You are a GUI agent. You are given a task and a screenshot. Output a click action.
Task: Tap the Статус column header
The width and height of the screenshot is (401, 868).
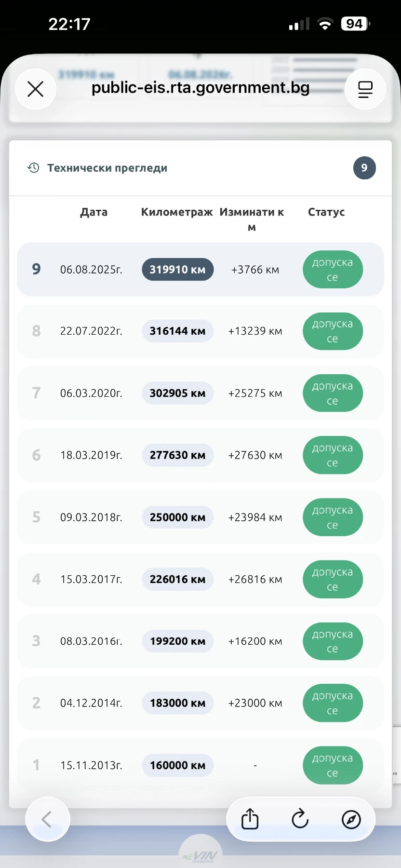(x=326, y=212)
